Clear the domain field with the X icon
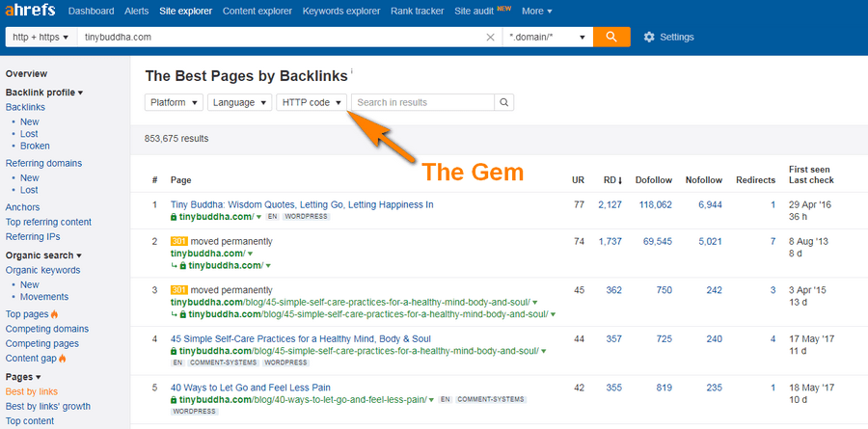Viewport: 868px width, 429px height. (x=490, y=37)
